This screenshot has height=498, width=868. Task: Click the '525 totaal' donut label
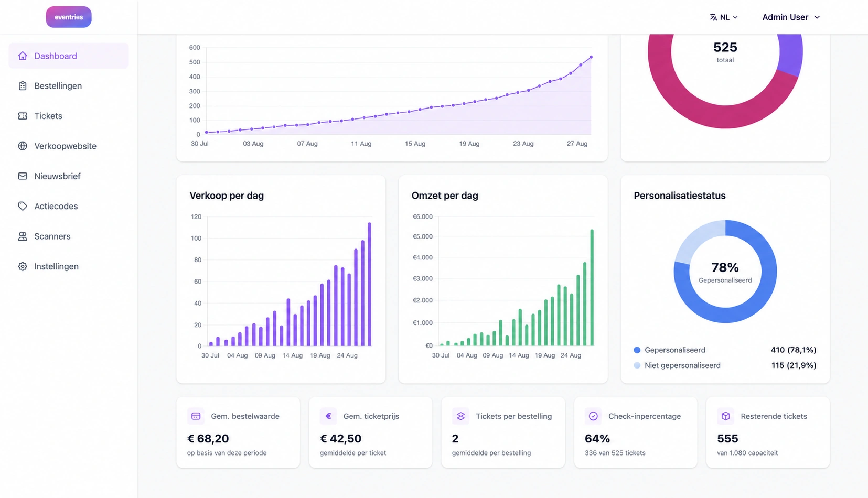(x=725, y=52)
